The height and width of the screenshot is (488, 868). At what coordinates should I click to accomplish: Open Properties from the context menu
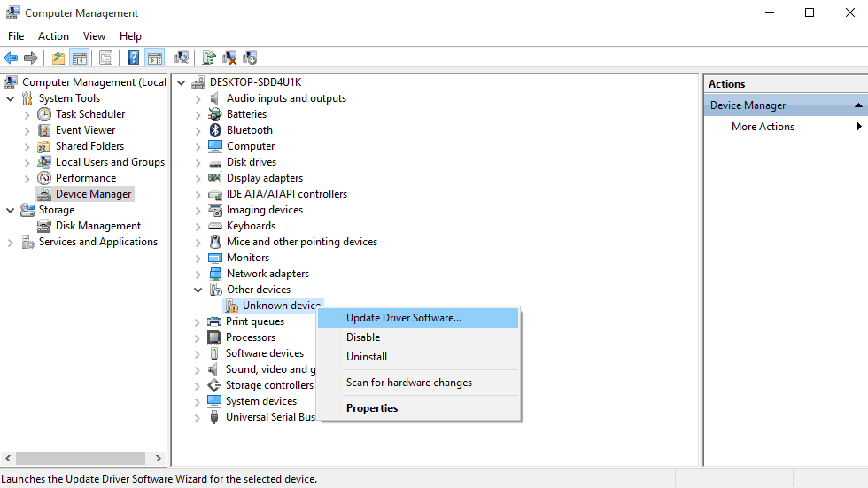(418, 407)
